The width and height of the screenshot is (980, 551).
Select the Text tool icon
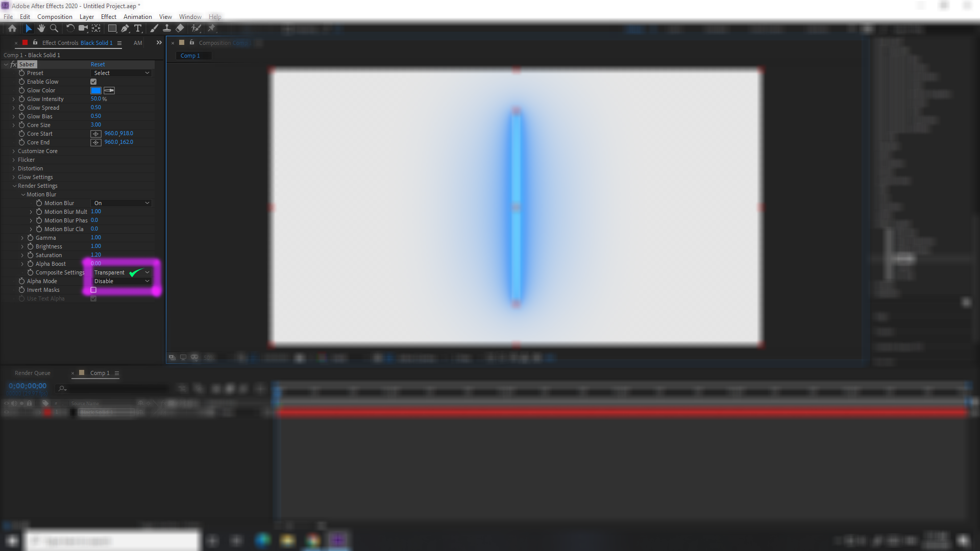[139, 28]
